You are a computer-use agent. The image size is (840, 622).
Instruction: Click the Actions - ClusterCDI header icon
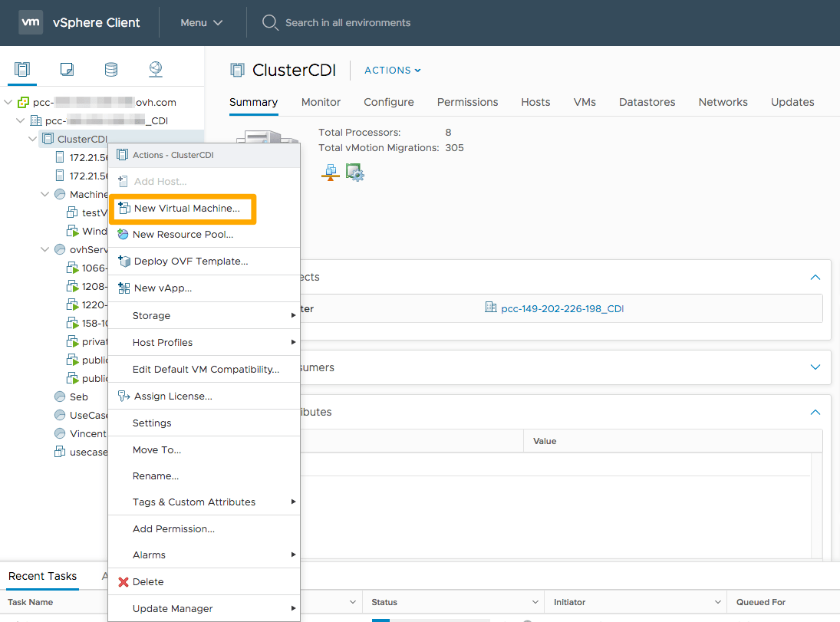(123, 155)
